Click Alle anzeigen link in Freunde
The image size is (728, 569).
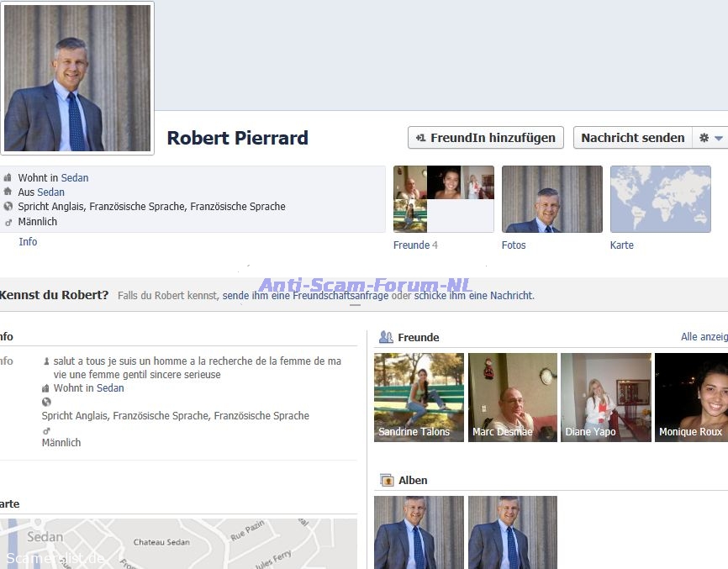(x=704, y=337)
